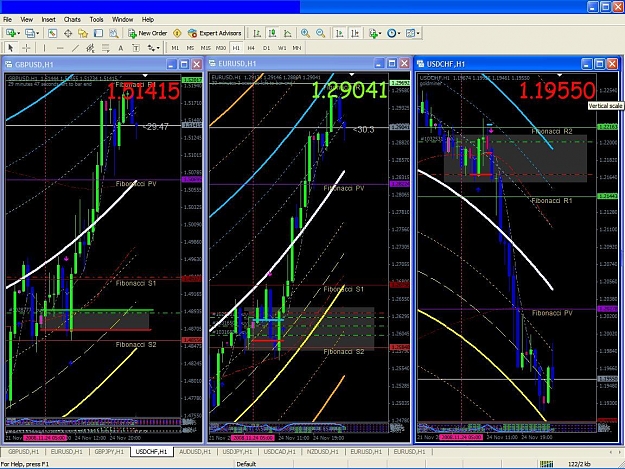Select the Cursor arrow tool
The image size is (625, 469).
pos(11,48)
